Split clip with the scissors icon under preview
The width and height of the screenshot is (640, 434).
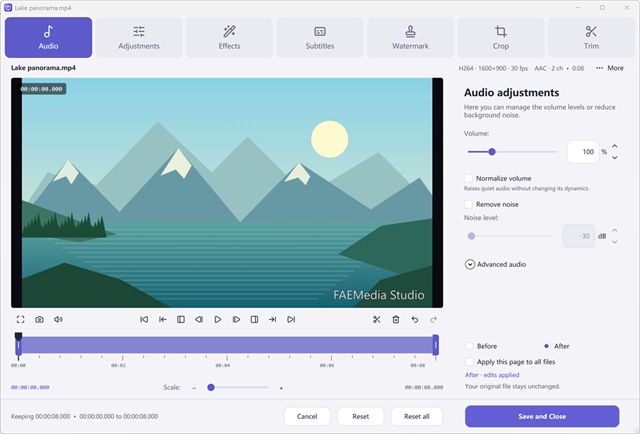(377, 320)
